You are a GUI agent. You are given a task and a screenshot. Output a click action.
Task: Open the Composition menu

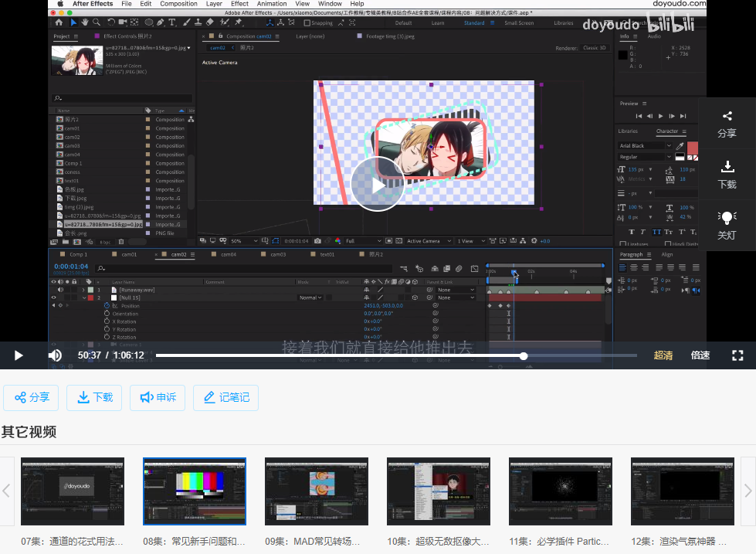coord(178,4)
